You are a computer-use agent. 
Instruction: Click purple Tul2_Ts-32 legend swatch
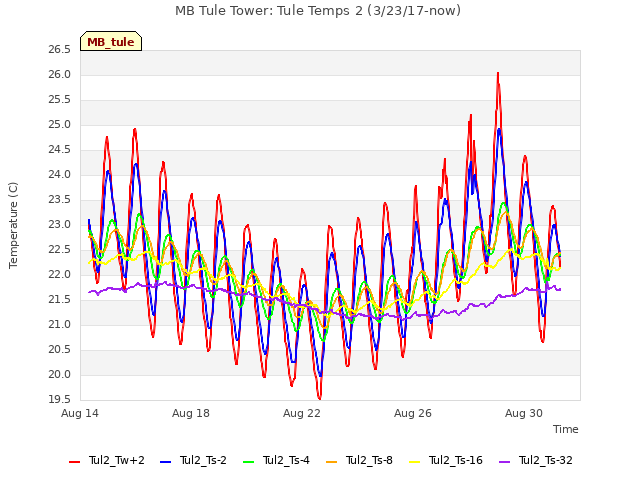(x=505, y=462)
